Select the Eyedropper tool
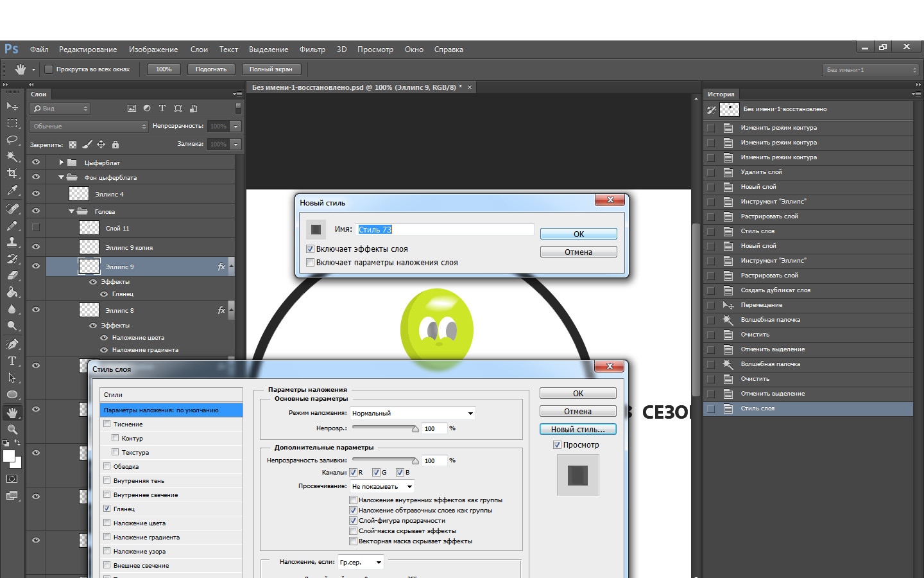The image size is (924, 578). (12, 190)
